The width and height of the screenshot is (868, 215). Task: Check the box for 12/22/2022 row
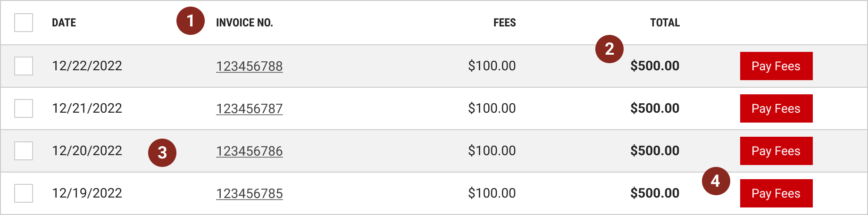pyautogui.click(x=24, y=66)
